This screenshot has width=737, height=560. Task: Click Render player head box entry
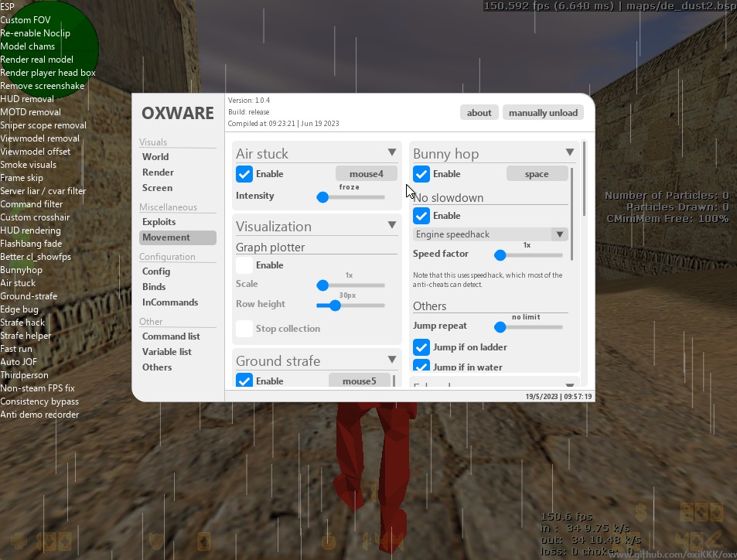click(x=48, y=73)
